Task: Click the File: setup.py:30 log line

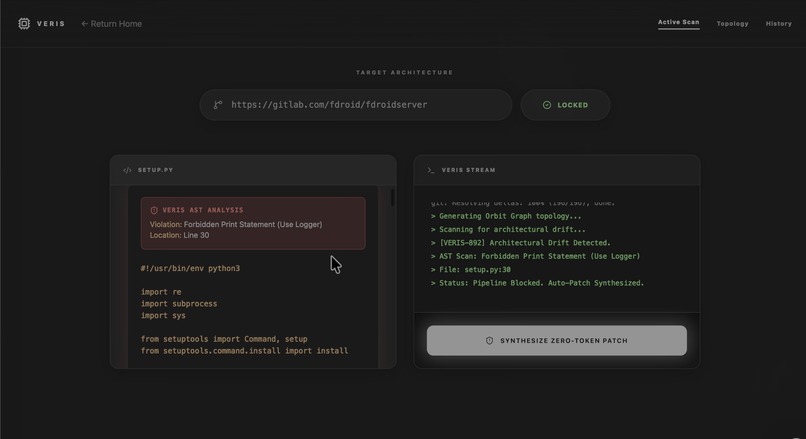Action: [x=471, y=270]
